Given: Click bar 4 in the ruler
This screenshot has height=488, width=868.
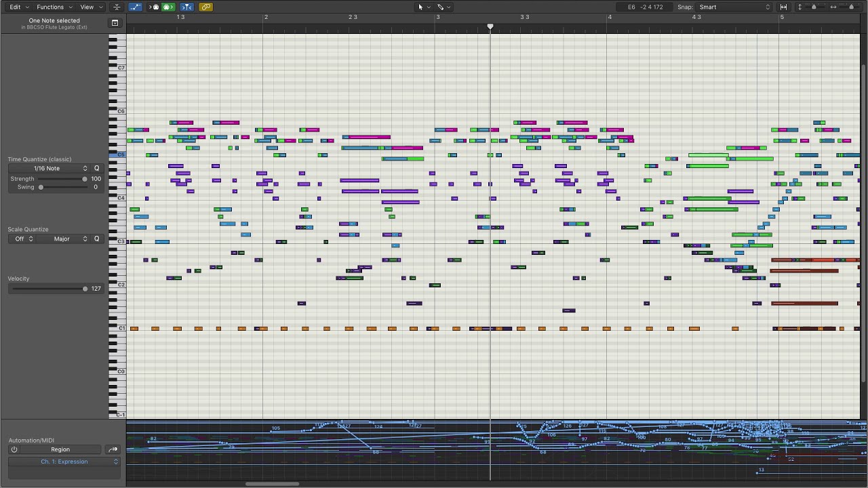Looking at the screenshot, I should (x=610, y=17).
